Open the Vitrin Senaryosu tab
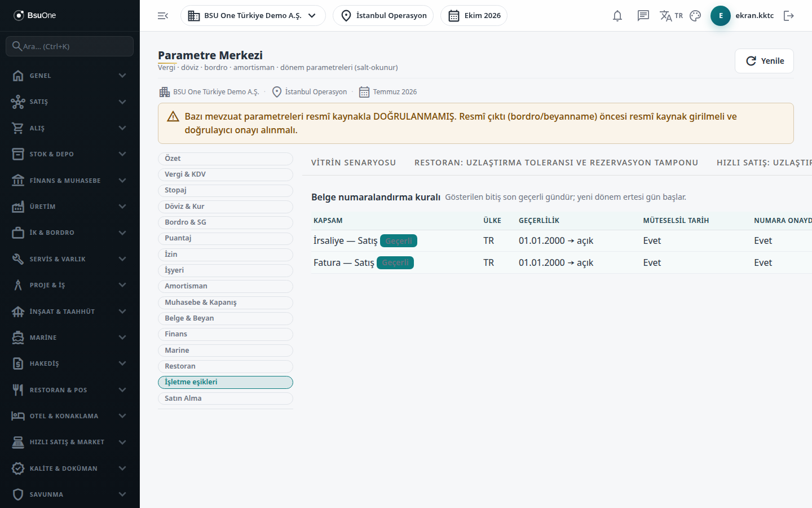 point(354,163)
